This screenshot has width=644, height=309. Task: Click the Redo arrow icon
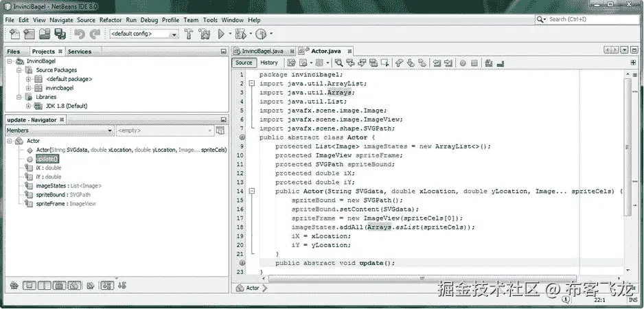point(95,34)
